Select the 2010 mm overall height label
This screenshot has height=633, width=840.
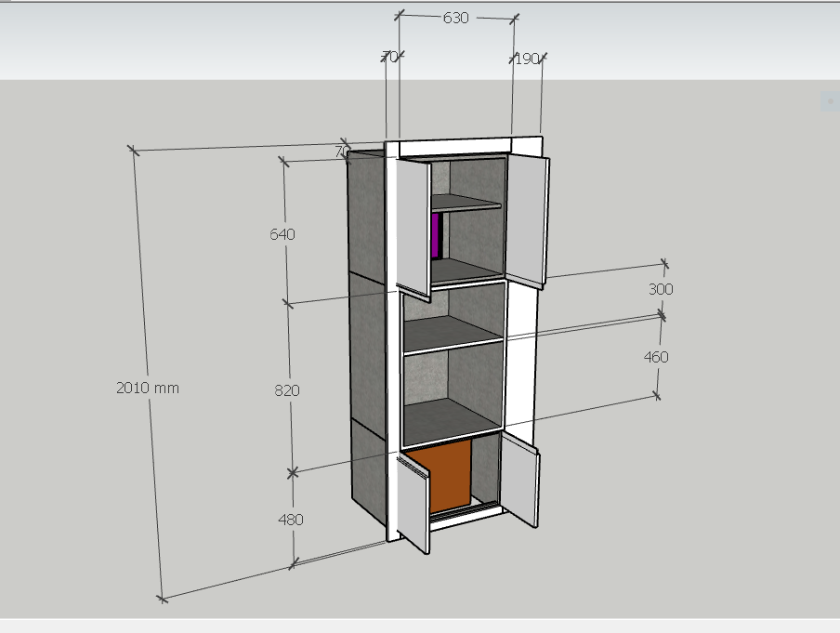point(148,388)
